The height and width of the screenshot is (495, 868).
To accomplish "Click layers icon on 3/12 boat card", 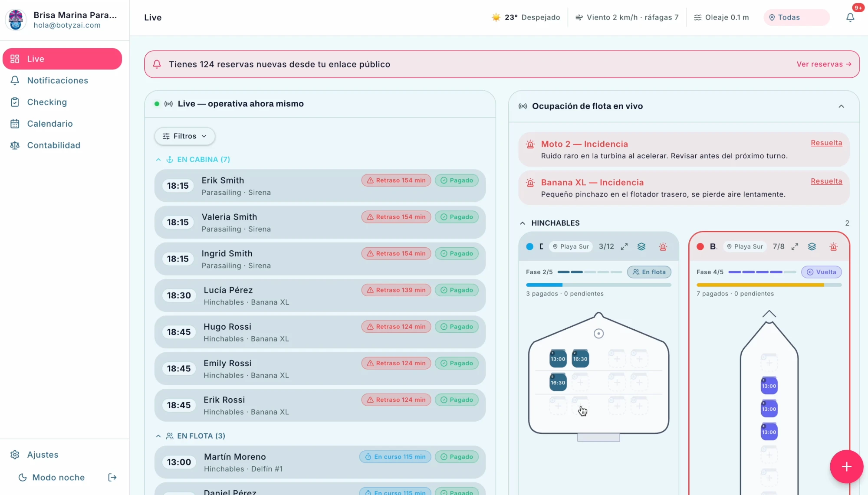I will coord(641,246).
